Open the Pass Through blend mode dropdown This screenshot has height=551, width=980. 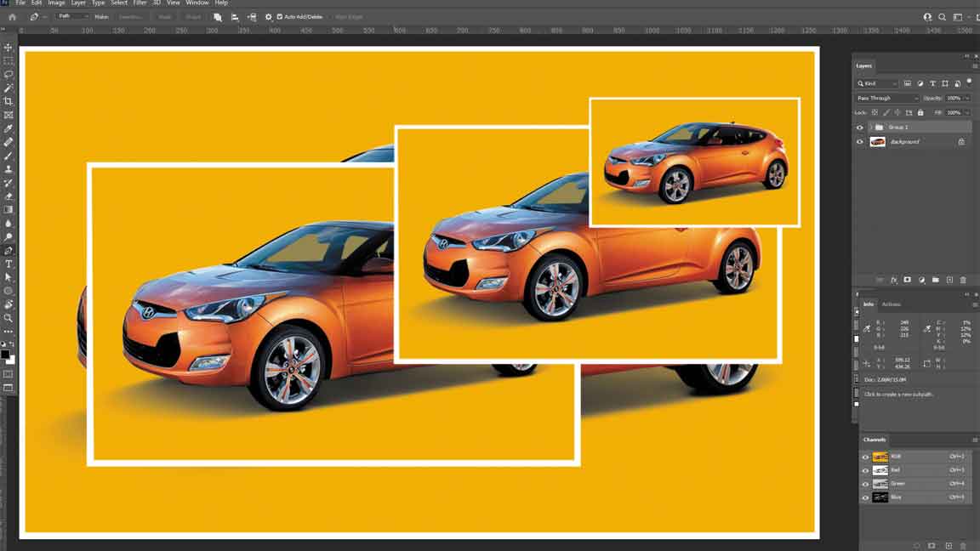click(887, 98)
